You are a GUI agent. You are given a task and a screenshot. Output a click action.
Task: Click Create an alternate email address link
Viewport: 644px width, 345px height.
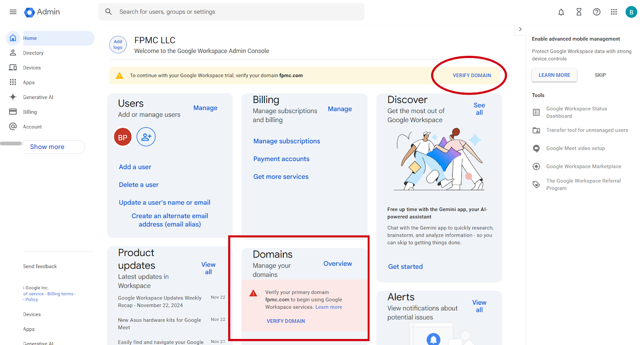point(170,220)
